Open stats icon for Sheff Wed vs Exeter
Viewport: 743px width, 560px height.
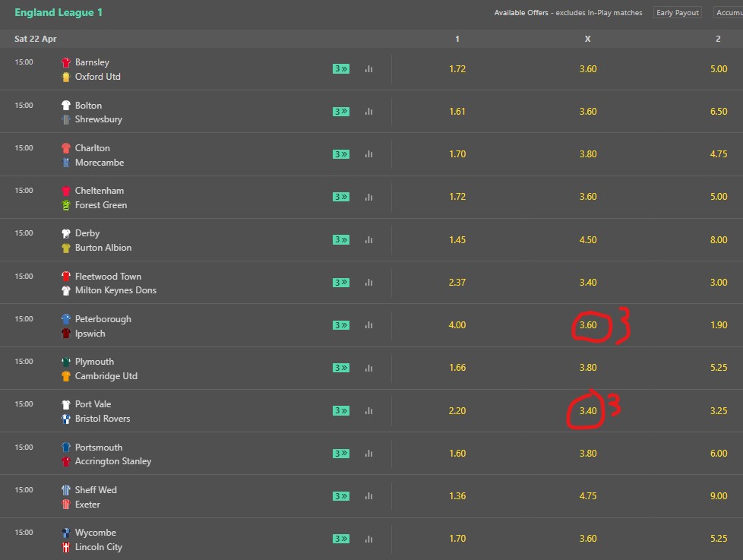click(x=368, y=497)
